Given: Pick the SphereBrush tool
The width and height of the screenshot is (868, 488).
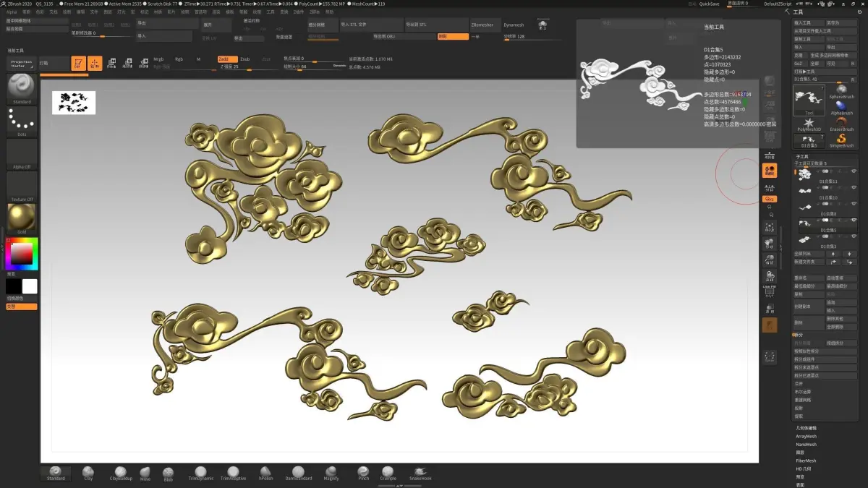Looking at the screenshot, I should click(841, 91).
